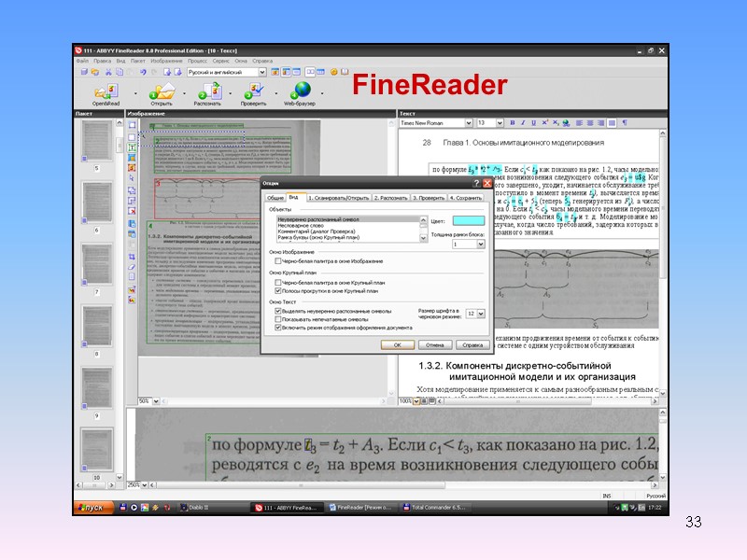Apply subscript in Text pane toolbar

pos(555,123)
